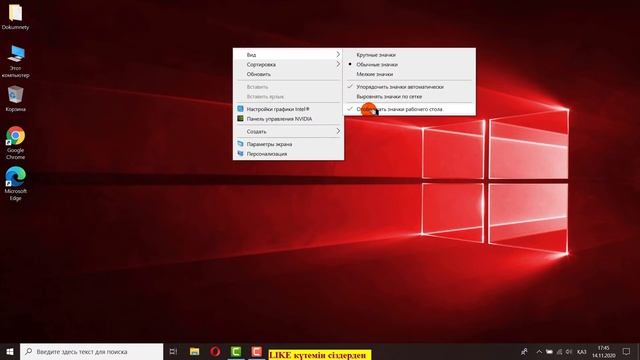Expand the Вид submenu
This screenshot has width=640, height=360.
coord(288,55)
